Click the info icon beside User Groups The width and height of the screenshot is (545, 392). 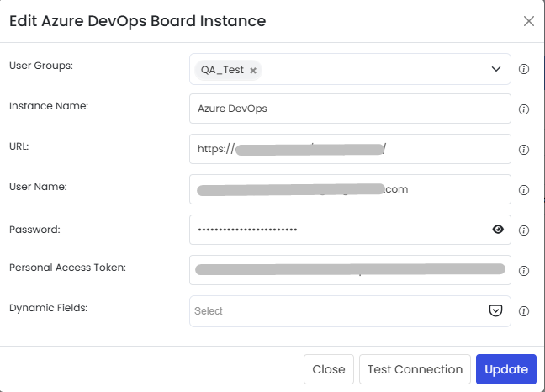click(524, 69)
